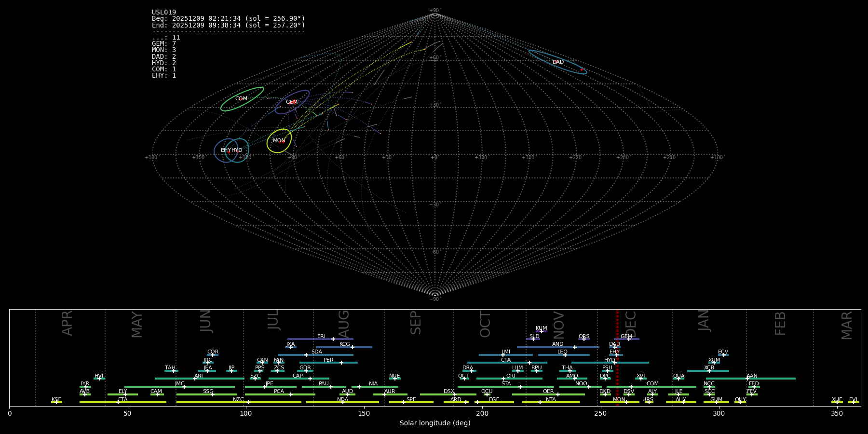
Task: Click the LYR shower label in timeline
Action: coord(85,384)
